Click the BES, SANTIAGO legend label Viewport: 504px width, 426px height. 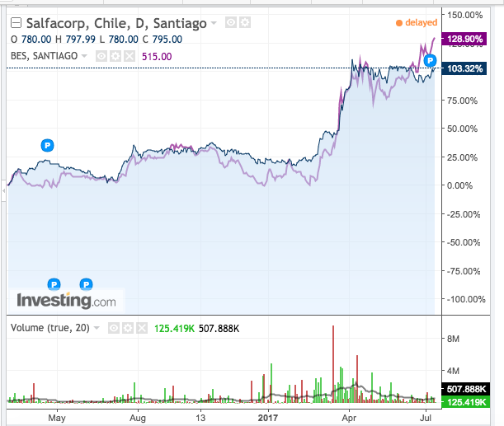tap(44, 56)
